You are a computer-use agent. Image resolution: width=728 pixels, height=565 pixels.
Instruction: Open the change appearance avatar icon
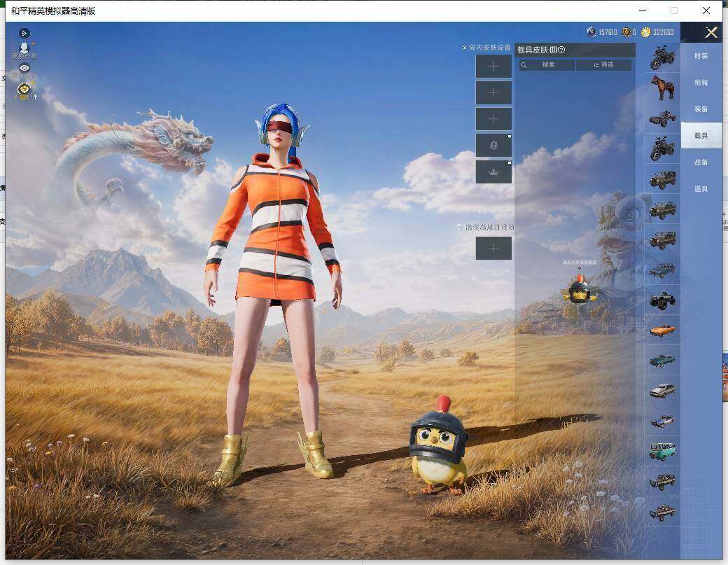point(24,50)
